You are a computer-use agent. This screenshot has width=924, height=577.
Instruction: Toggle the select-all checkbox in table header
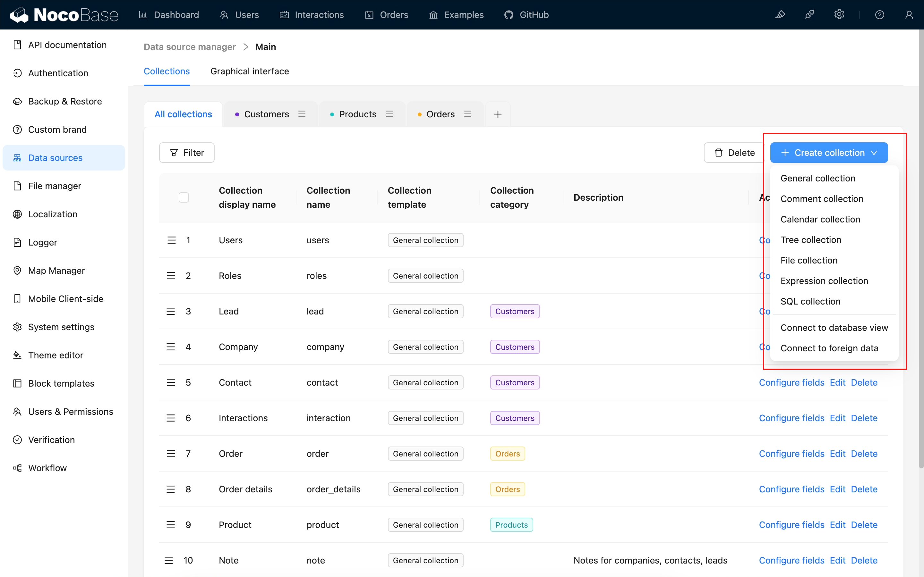tap(184, 197)
